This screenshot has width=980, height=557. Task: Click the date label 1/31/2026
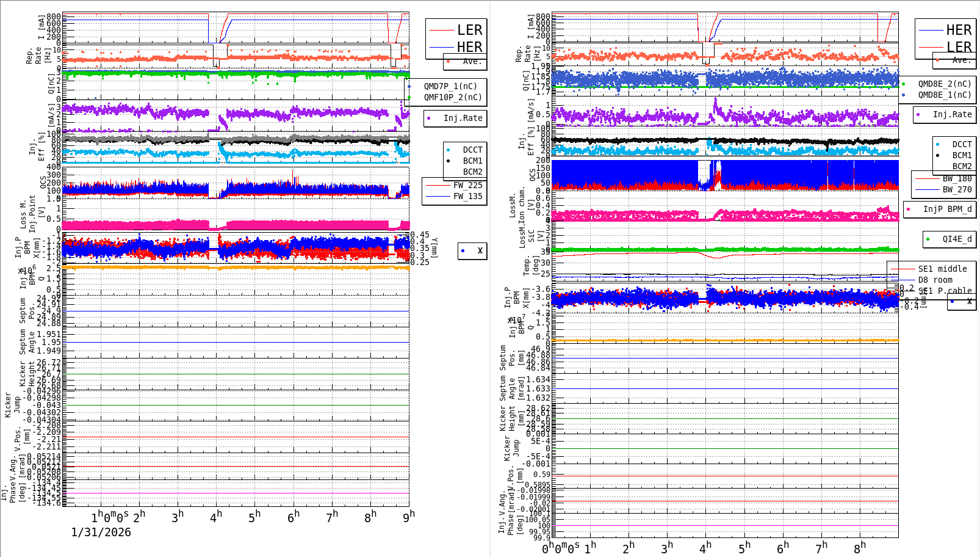pyautogui.click(x=101, y=533)
